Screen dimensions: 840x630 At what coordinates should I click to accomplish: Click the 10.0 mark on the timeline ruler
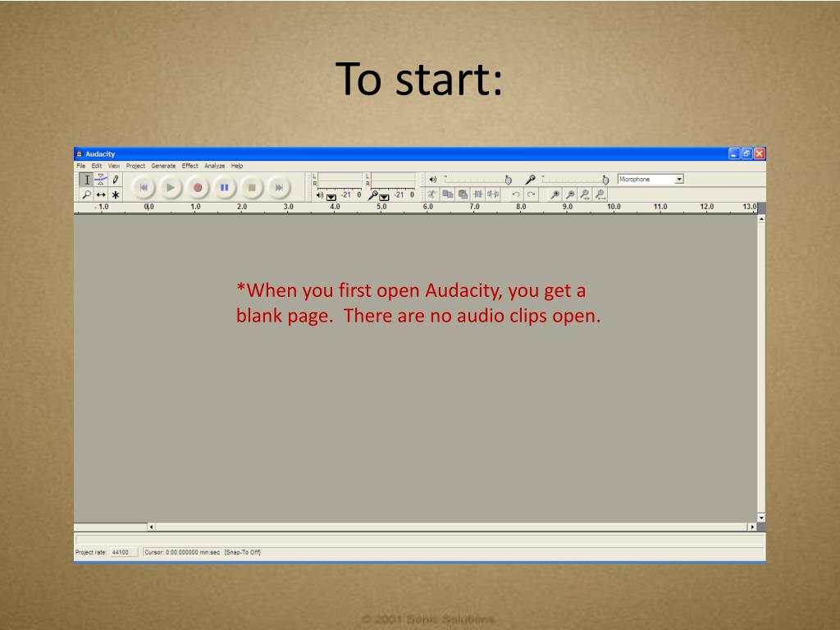point(614,207)
